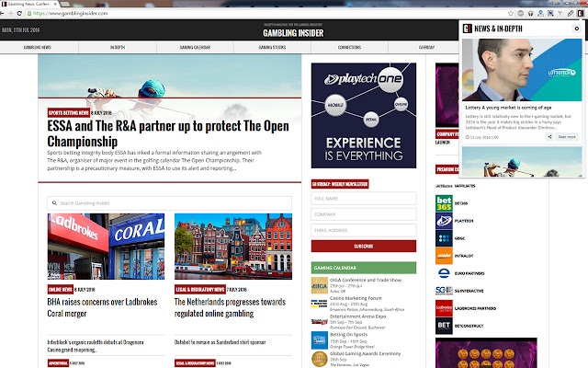This screenshot has width=588, height=368.
Task: Open the Connections menu item
Action: pyautogui.click(x=349, y=47)
